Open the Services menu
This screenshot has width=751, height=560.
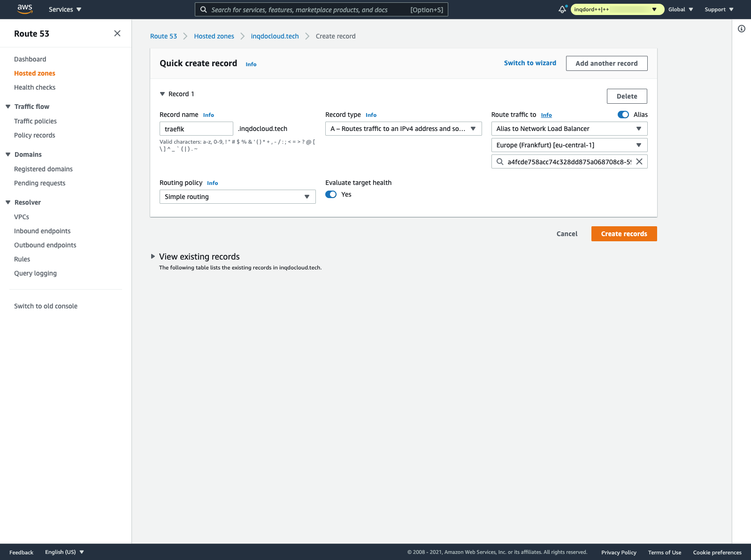64,9
